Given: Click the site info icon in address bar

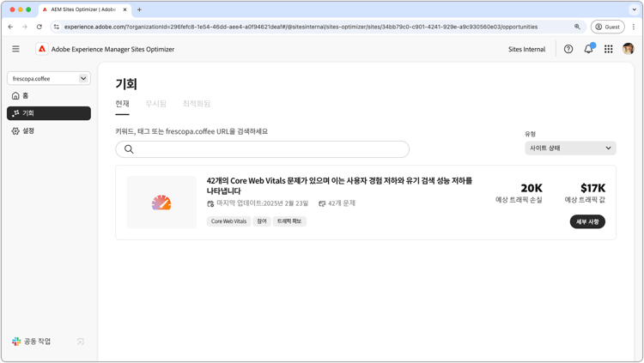Looking at the screenshot, I should coord(57,27).
